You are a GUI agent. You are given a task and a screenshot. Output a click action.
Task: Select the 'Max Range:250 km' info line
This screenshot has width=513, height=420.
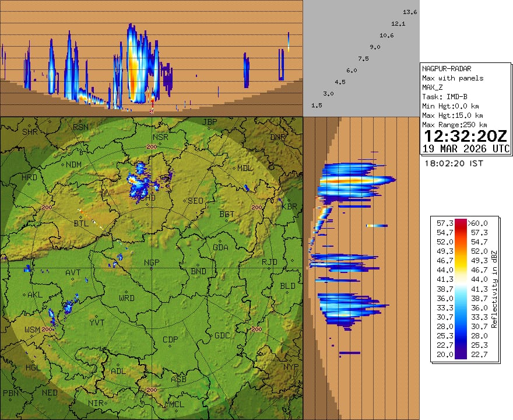[x=454, y=125]
